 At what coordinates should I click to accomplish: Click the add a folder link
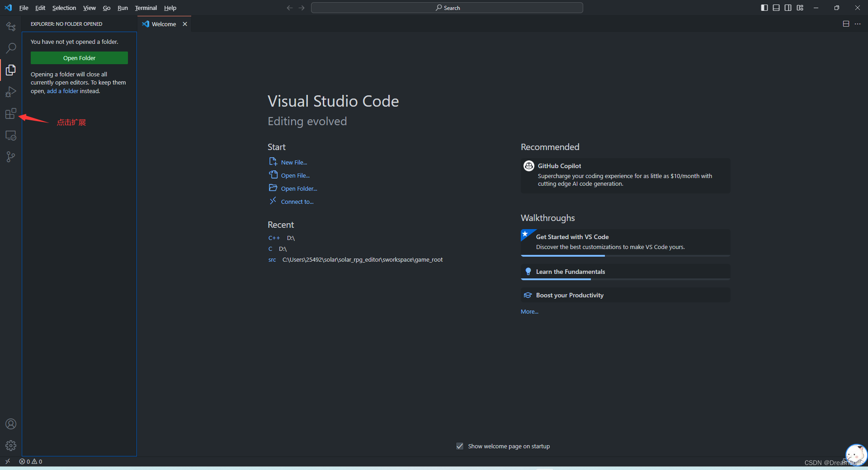click(x=62, y=91)
